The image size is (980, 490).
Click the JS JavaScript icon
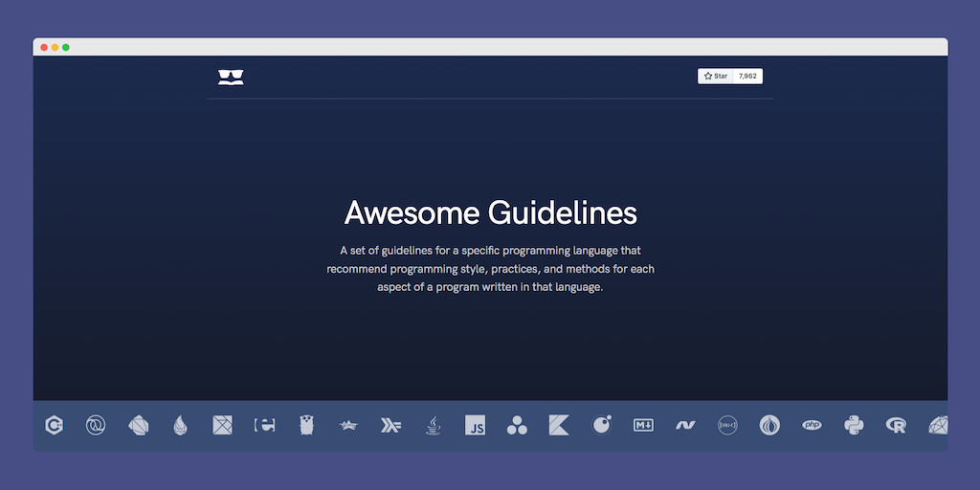coord(475,426)
